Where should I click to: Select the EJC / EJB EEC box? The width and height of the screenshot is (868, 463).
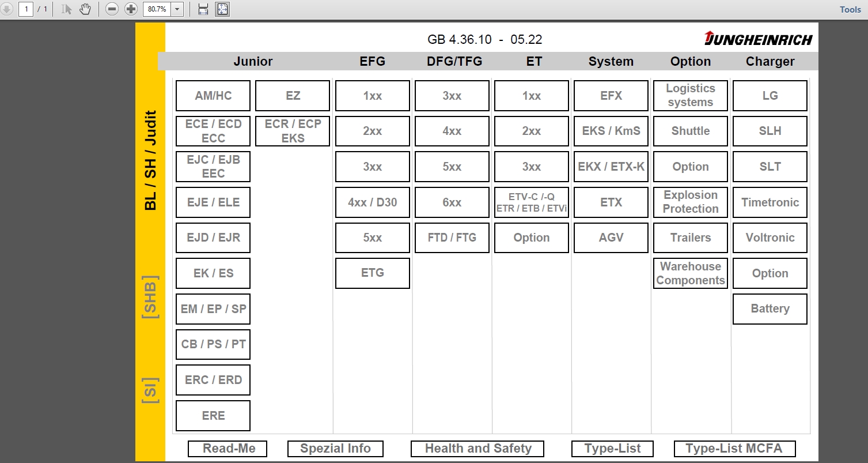click(x=213, y=167)
